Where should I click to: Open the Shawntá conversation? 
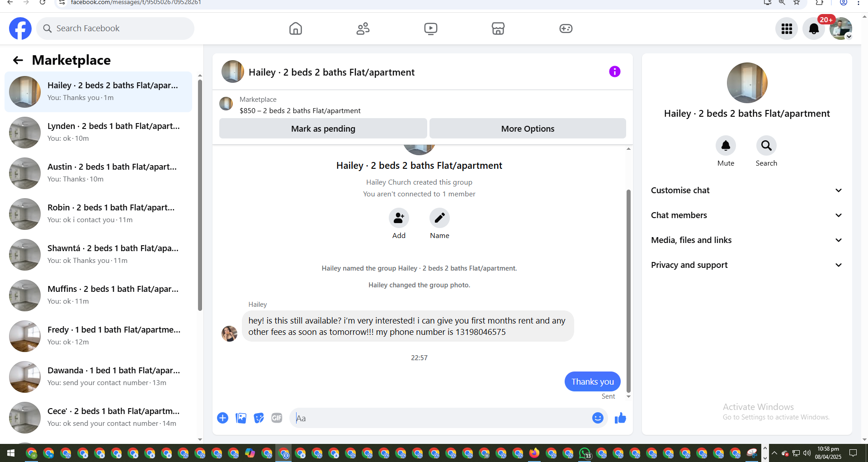[x=98, y=255]
